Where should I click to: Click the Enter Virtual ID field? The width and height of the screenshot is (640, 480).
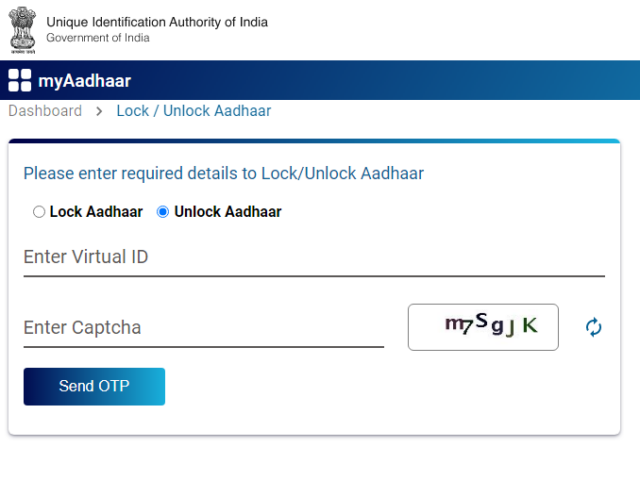(x=314, y=259)
